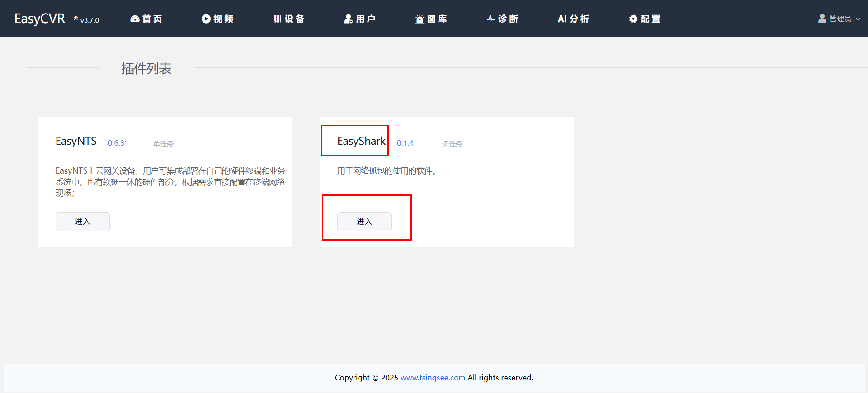The image size is (868, 393).
Task: Click the dashboard icon beside 首页
Action: 135,19
